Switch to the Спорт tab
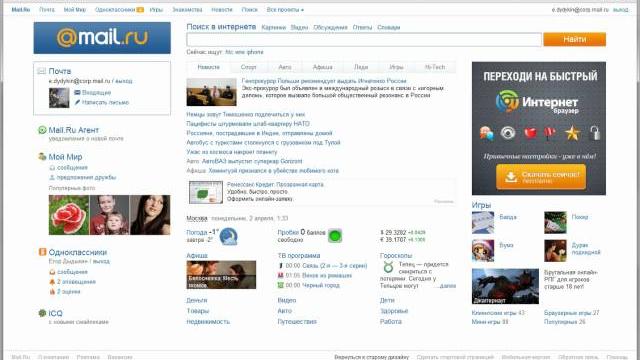This screenshot has height=360, width=640. (248, 67)
